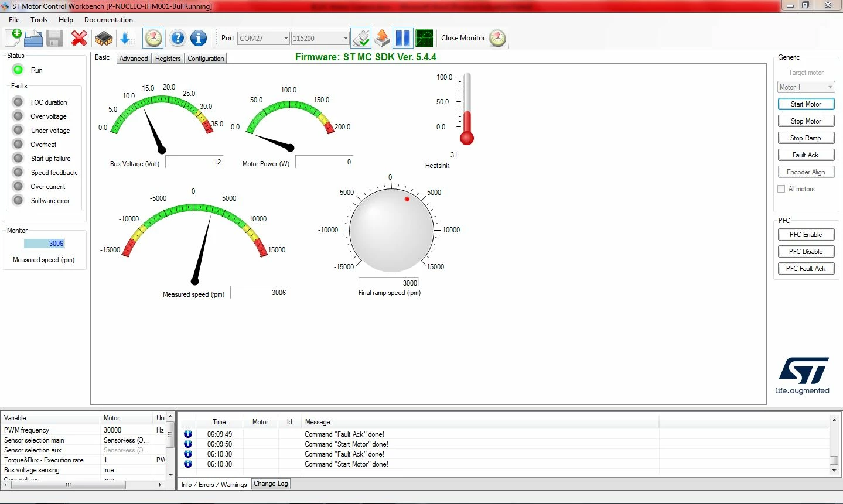Click the Under voltage fault indicator LED
This screenshot has width=843, height=504.
18,130
